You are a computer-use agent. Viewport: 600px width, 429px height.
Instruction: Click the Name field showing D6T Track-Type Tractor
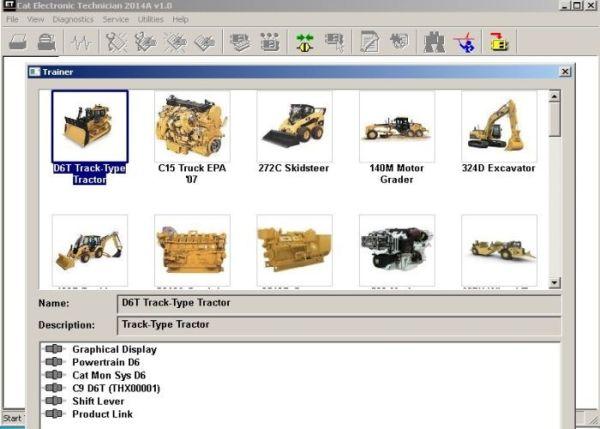(x=339, y=303)
